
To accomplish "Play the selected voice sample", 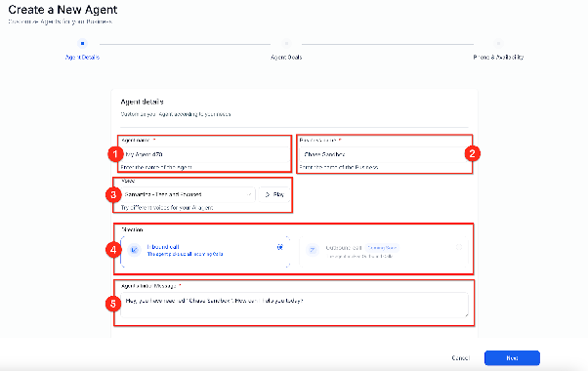I will pos(274,194).
